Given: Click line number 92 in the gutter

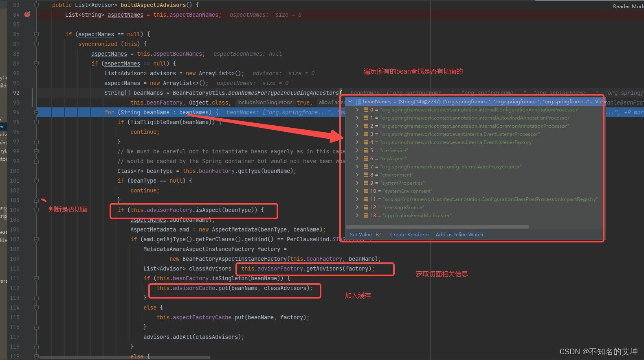Looking at the screenshot, I should coord(16,93).
